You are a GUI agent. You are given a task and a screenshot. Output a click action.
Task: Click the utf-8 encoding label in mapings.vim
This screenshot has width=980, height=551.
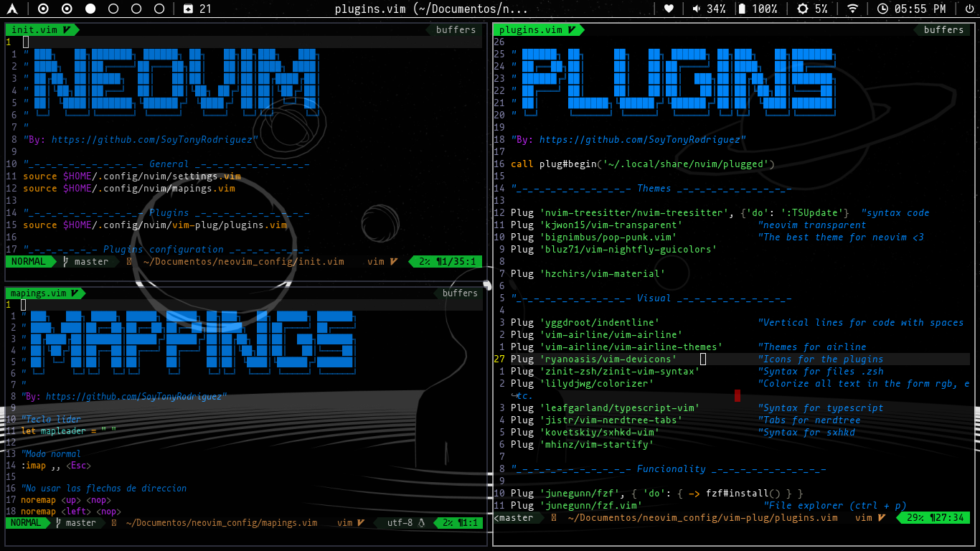400,523
